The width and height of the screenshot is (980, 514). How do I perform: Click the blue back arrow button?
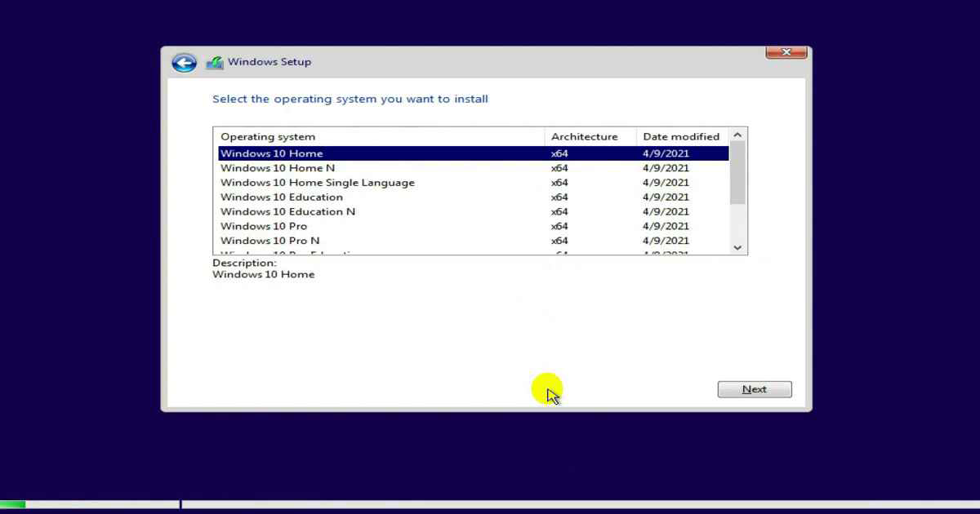pyautogui.click(x=185, y=63)
